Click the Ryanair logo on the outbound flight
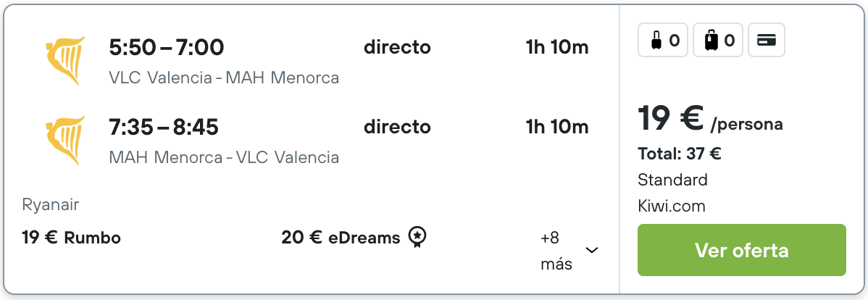The width and height of the screenshot is (868, 300). point(64,61)
